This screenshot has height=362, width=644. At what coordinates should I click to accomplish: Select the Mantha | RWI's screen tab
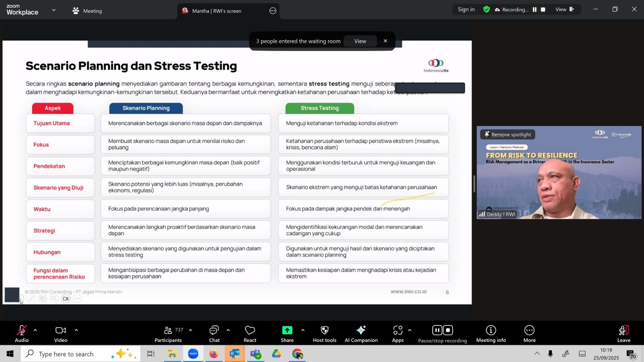point(217,11)
